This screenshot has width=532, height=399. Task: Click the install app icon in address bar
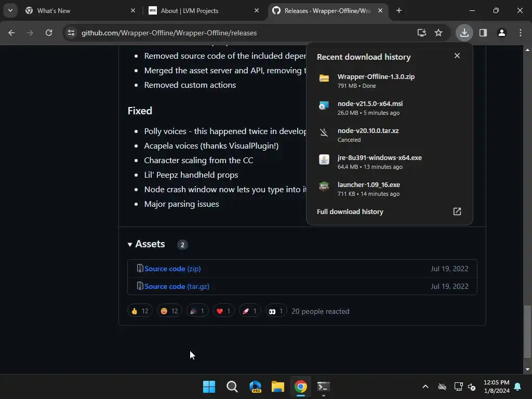422,33
